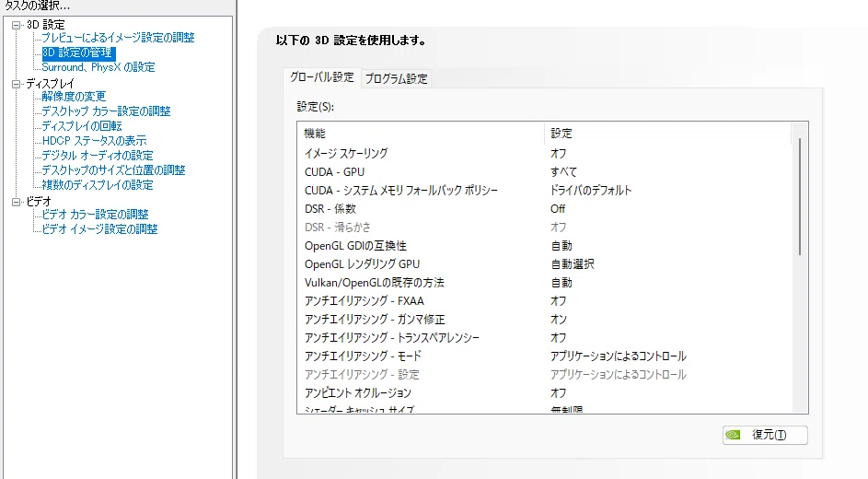This screenshot has width=868, height=479.
Task: Open 複数のディスプレイの設定 page
Action: (x=98, y=185)
